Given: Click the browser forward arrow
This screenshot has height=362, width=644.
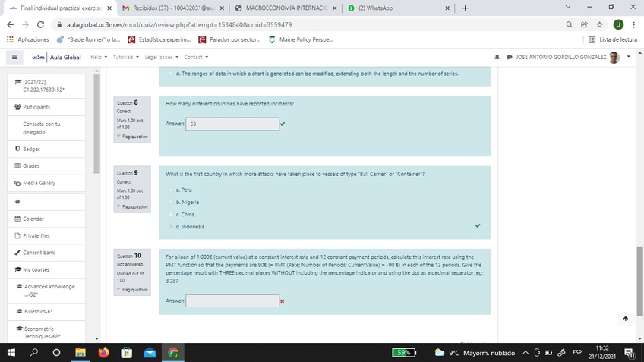Looking at the screenshot, I should pos(26,24).
